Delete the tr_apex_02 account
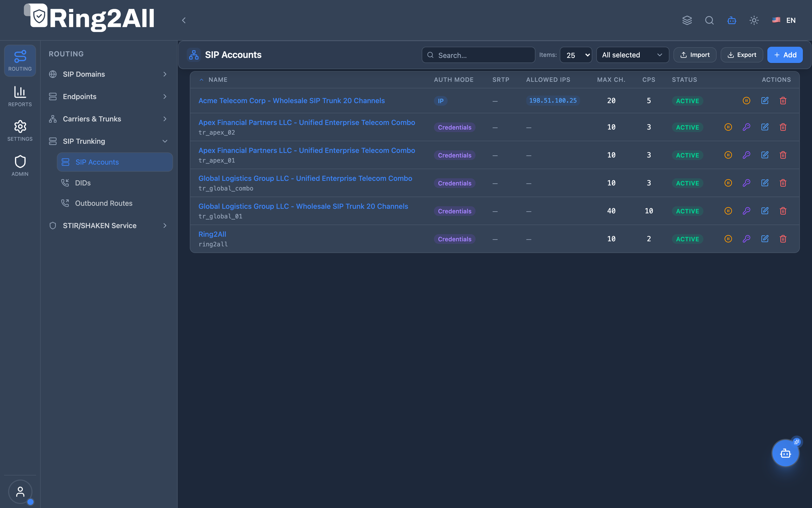Screen dimensions: 812x508 coord(783,127)
